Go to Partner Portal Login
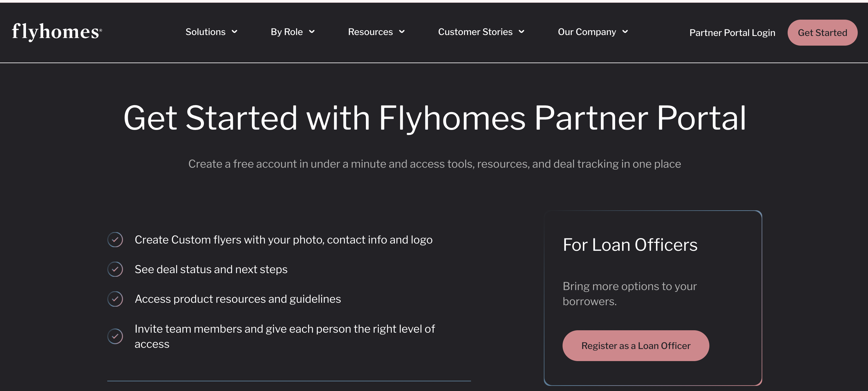 pos(732,33)
